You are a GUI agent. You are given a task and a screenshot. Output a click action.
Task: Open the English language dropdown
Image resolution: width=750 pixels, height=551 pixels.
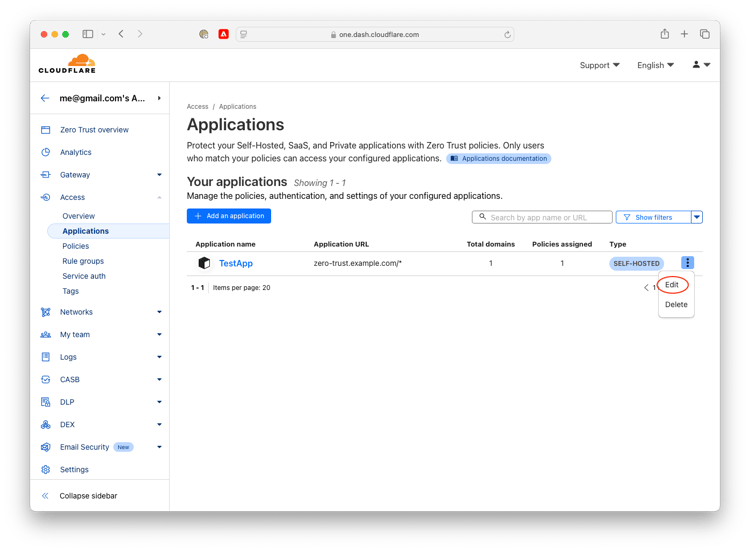tap(655, 65)
